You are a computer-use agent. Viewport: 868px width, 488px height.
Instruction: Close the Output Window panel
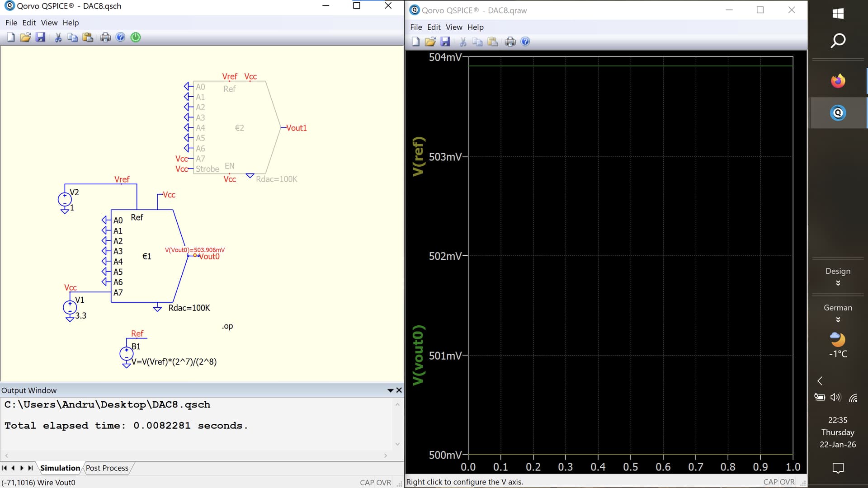pos(399,390)
